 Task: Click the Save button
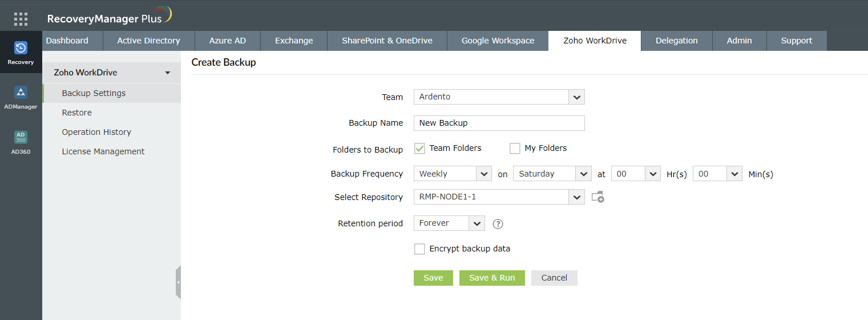[x=433, y=278]
